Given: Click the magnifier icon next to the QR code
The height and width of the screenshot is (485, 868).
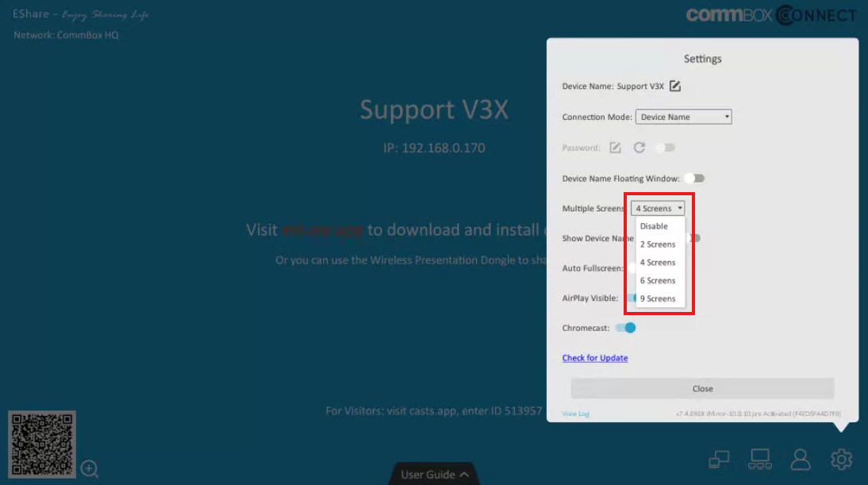Looking at the screenshot, I should pyautogui.click(x=90, y=470).
